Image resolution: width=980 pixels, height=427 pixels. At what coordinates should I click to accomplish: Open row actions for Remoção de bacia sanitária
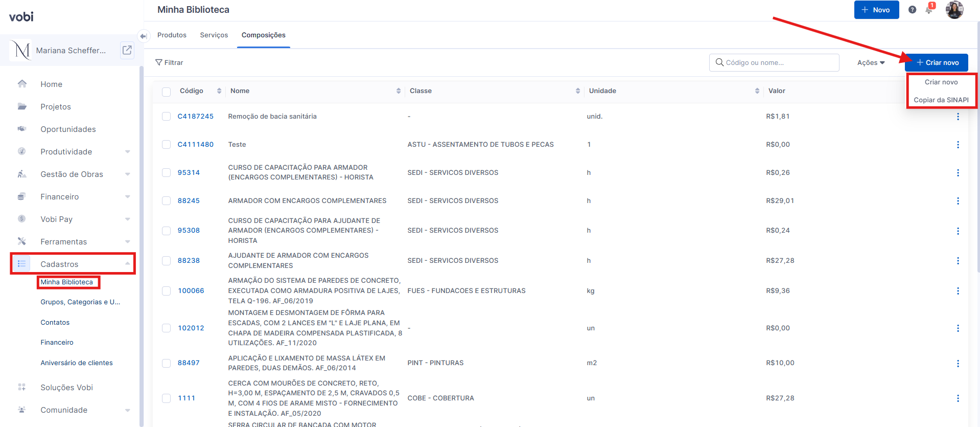point(958,117)
